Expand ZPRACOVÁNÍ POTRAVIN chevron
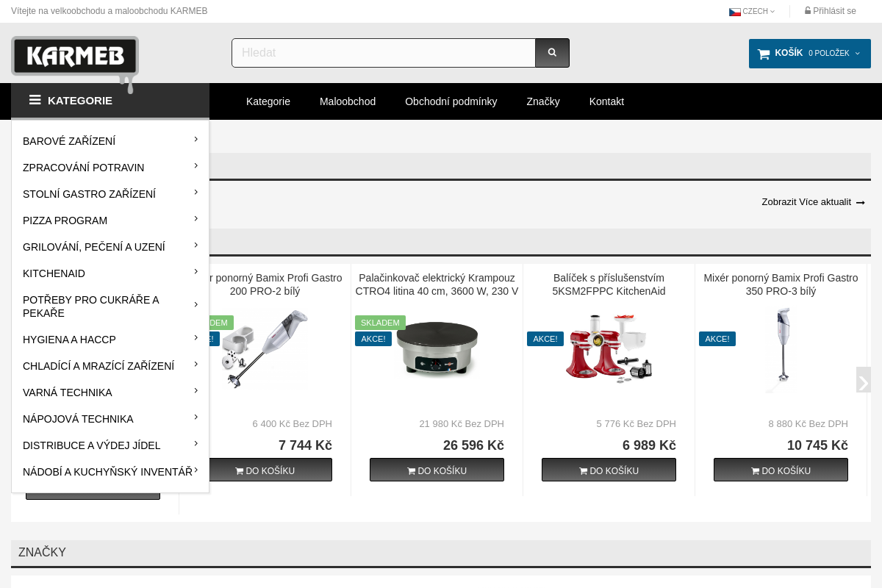 click(x=196, y=165)
